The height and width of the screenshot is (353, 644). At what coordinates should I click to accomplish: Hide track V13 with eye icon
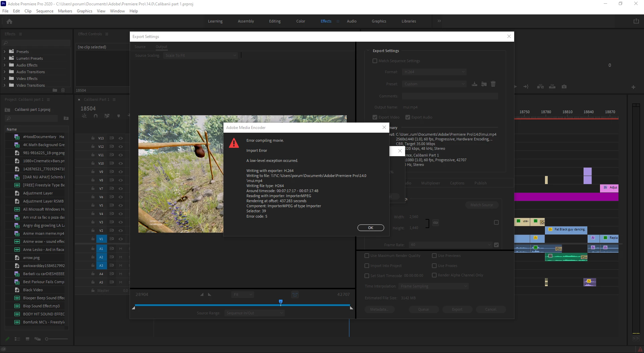click(120, 138)
